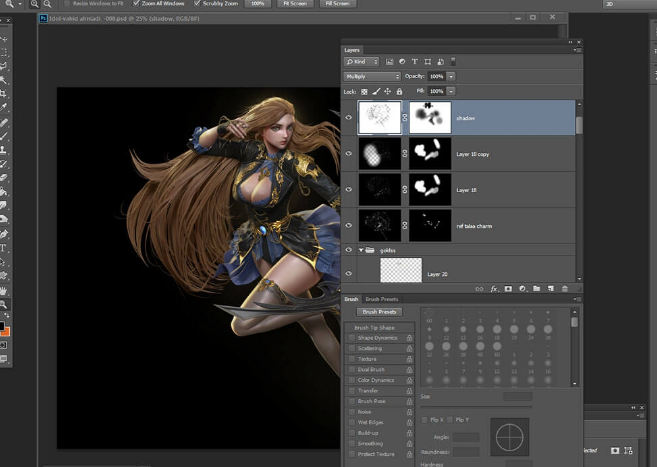This screenshot has width=657, height=467.
Task: Click the delete layer trash icon
Action: [564, 289]
